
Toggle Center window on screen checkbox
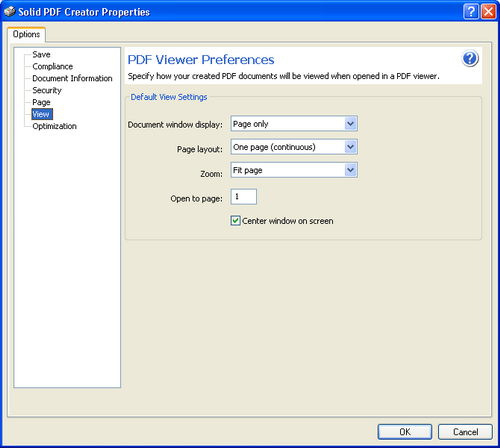point(235,221)
